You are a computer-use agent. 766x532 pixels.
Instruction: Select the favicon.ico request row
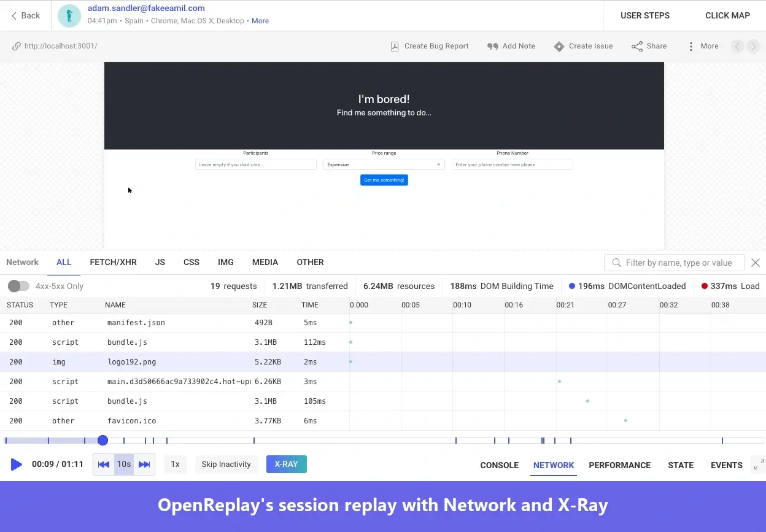click(383, 421)
